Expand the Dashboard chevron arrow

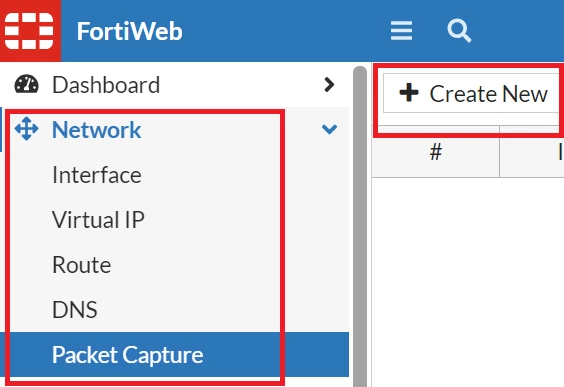[x=329, y=85]
